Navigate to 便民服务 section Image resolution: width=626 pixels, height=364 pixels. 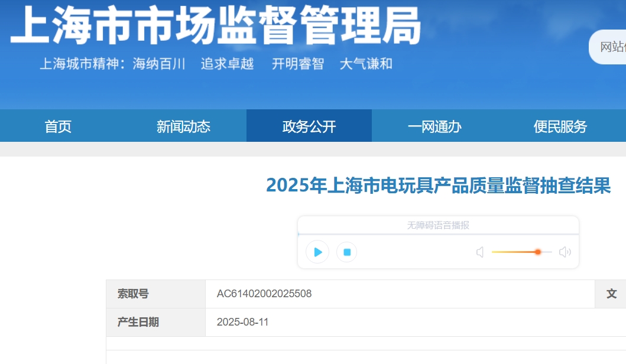click(x=560, y=126)
